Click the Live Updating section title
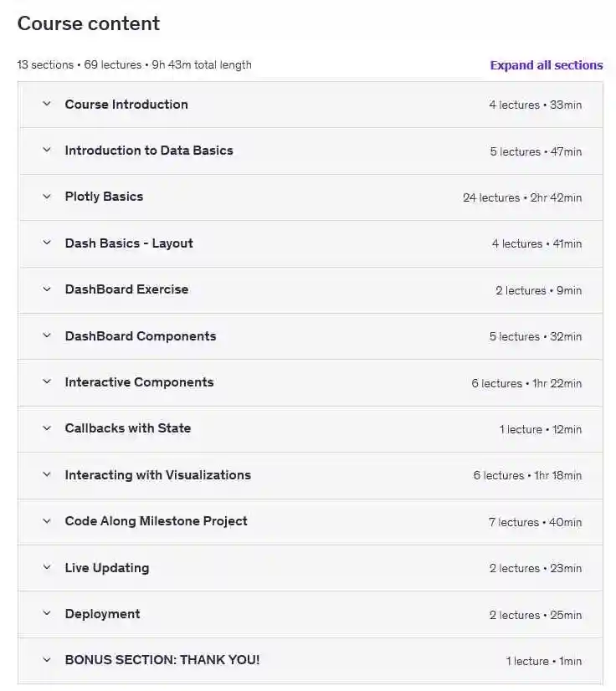 [x=107, y=568]
